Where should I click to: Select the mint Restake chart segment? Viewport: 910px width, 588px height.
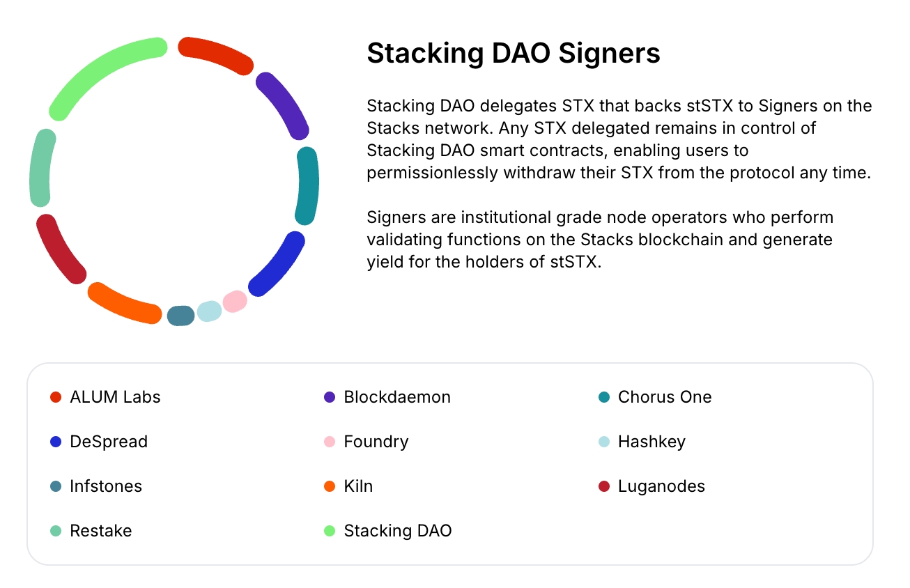point(41,168)
